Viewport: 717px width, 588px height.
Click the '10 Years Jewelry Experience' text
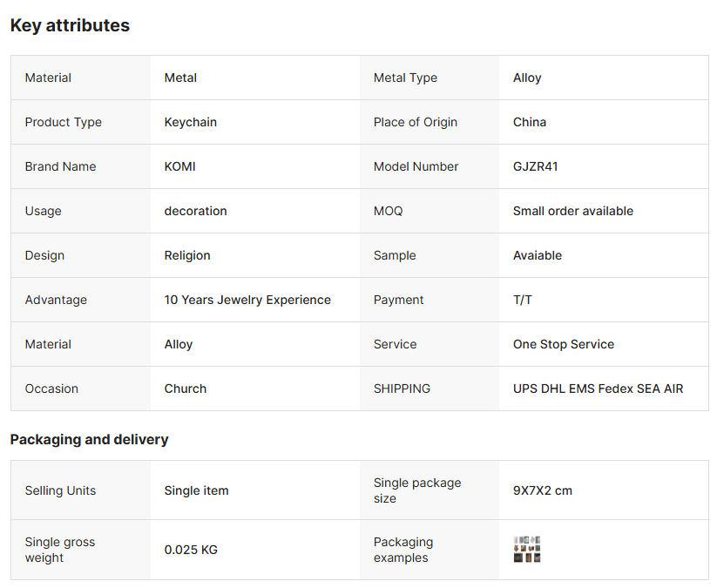[247, 300]
